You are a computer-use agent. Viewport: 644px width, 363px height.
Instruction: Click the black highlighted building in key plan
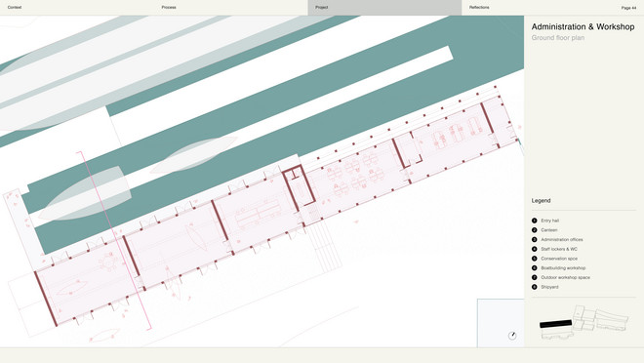coord(556,324)
